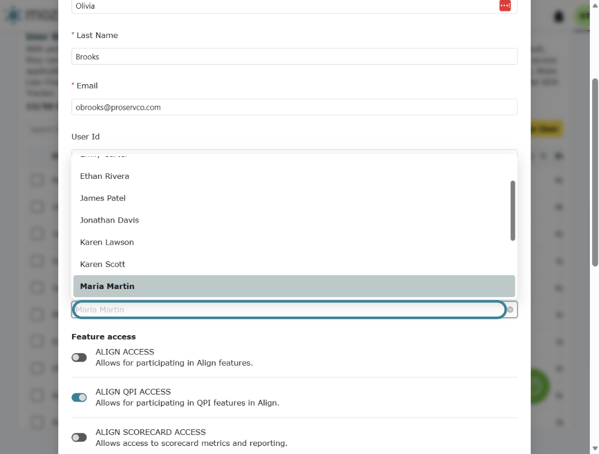Enable the ALIGN SCORECARD ACCESS switch

pos(79,437)
